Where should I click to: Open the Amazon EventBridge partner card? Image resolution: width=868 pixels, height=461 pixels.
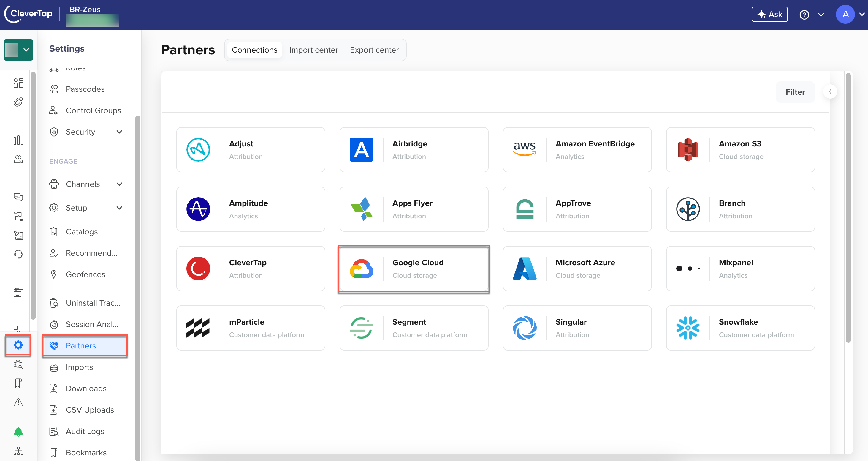(x=577, y=150)
